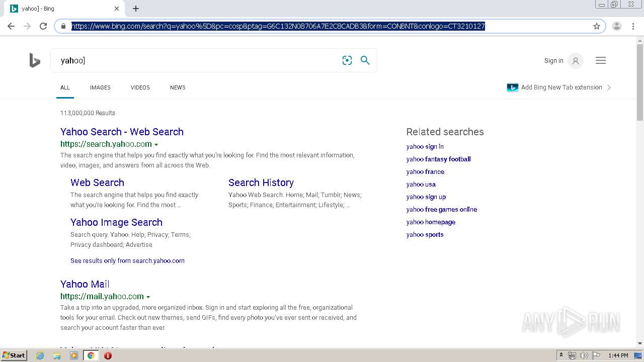Search related: yahoo homepage
Image resolution: width=644 pixels, height=362 pixels.
431,222
